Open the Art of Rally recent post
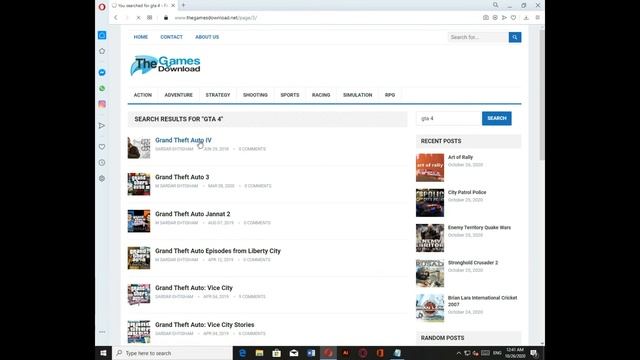This screenshot has height=360, width=640. (x=460, y=157)
